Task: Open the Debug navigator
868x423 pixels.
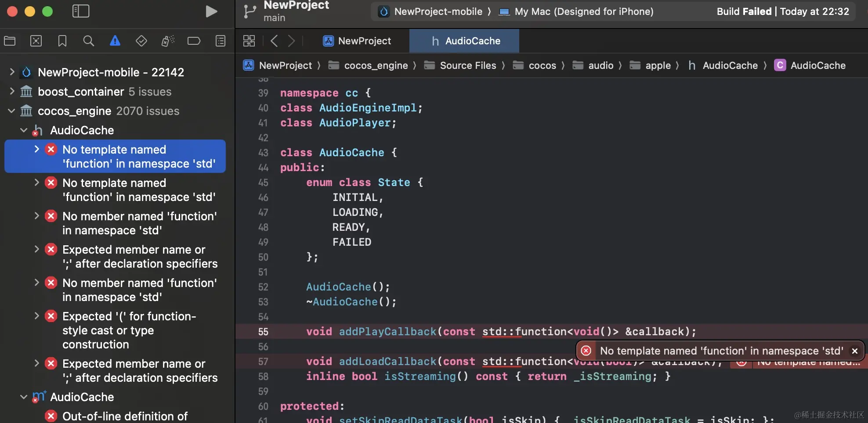Action: tap(168, 41)
